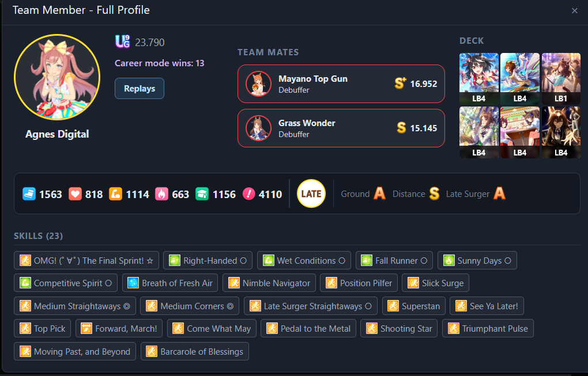This screenshot has height=376, width=588.
Task: Select the Fall Runner skill chip
Action: (394, 260)
